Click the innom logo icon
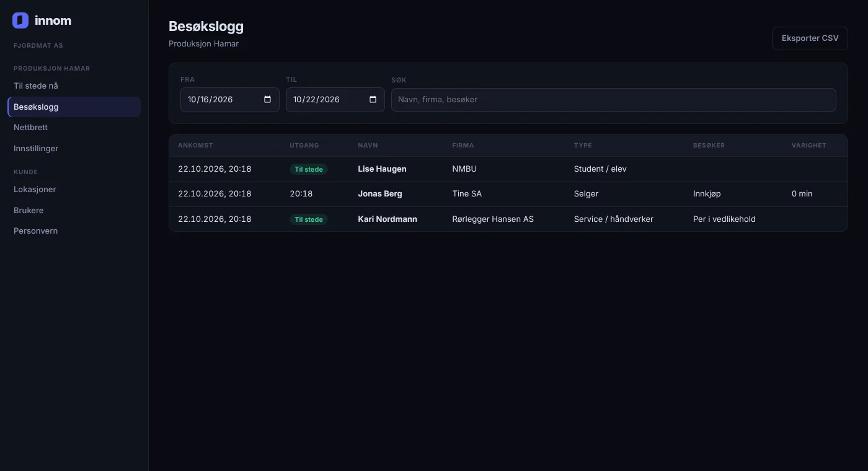The height and width of the screenshot is (471, 868). [20, 20]
